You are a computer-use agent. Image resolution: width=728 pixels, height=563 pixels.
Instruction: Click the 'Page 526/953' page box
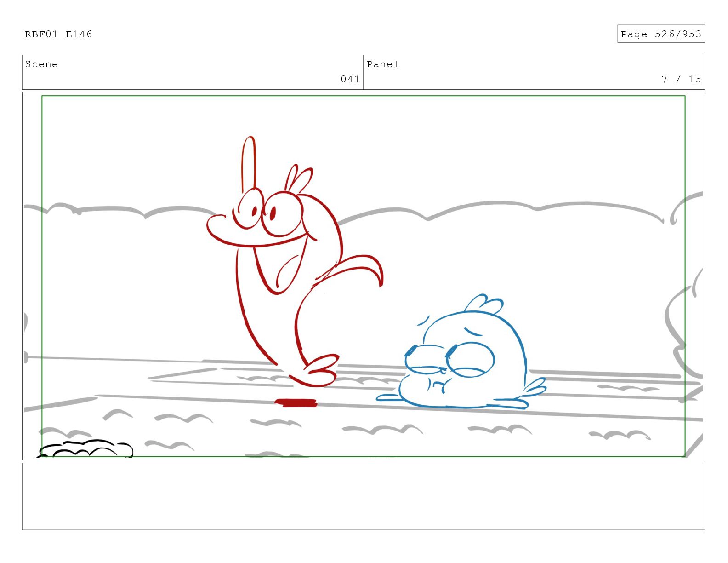(x=661, y=34)
